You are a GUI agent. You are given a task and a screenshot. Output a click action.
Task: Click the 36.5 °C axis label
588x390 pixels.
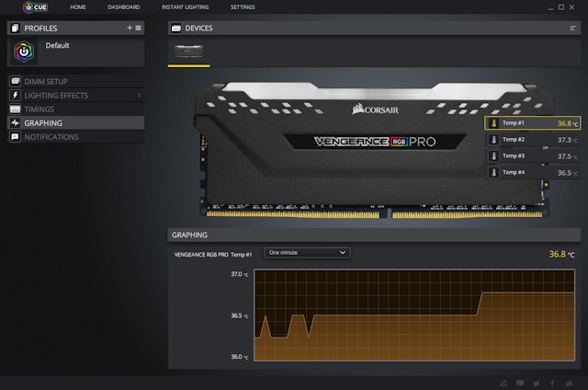point(239,315)
